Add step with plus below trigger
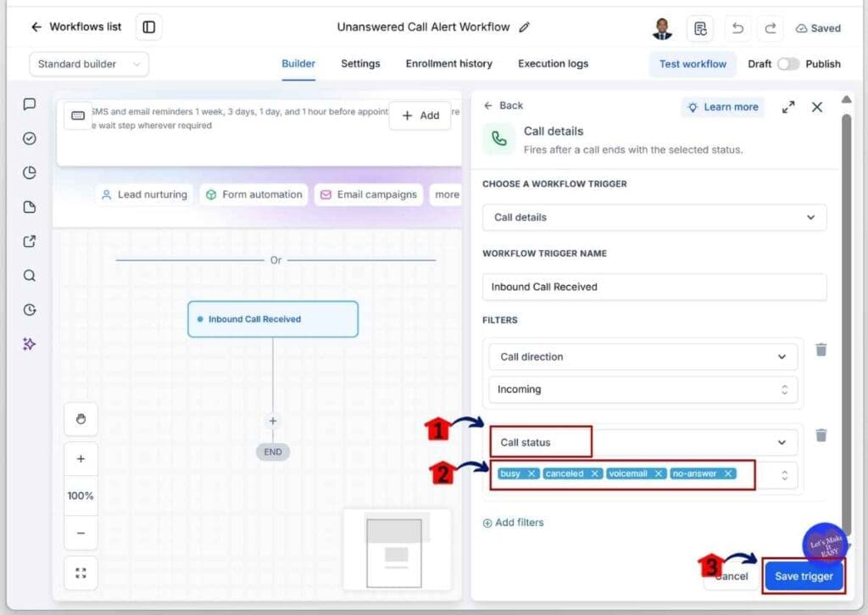The image size is (868, 615). [273, 421]
